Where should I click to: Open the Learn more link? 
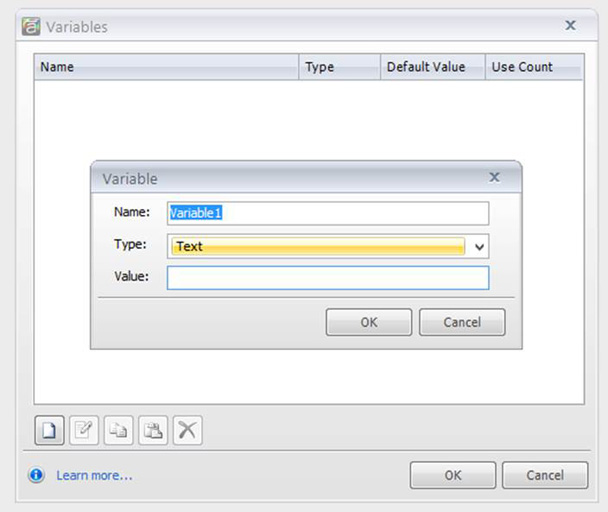(94, 475)
